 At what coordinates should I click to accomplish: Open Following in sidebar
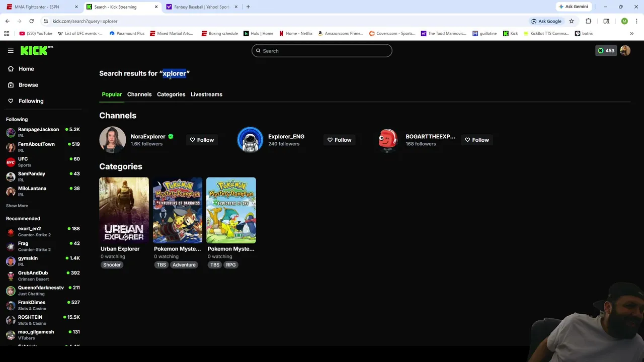31,101
